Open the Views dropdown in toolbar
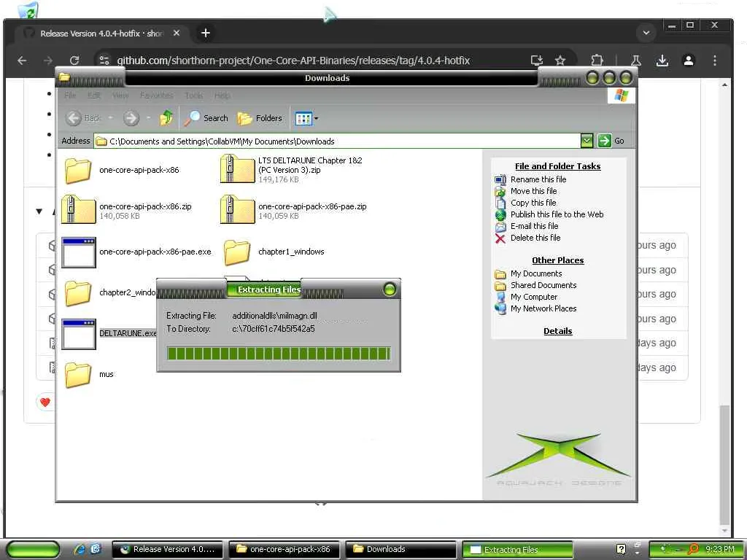The image size is (747, 560). 307,118
